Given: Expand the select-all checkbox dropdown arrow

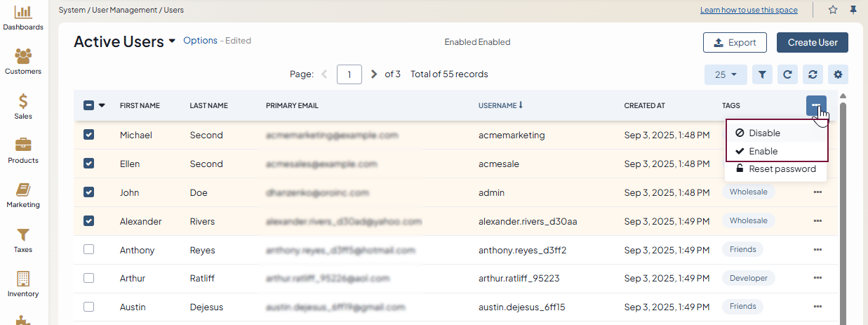Looking at the screenshot, I should coord(102,106).
